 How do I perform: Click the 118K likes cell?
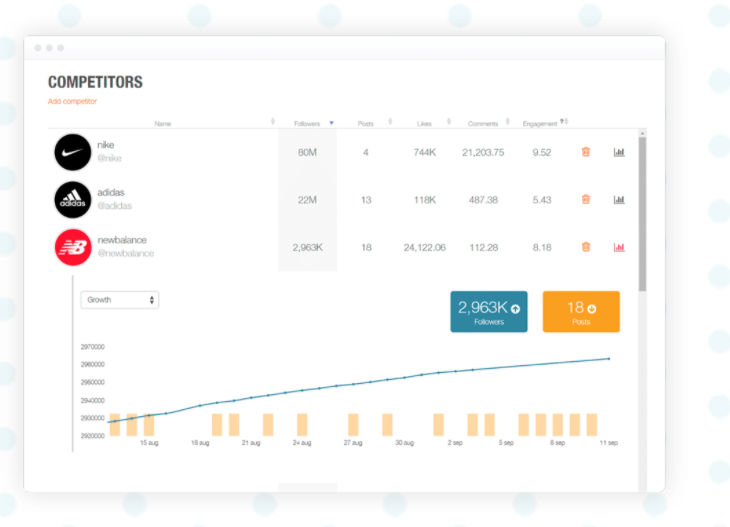click(425, 200)
